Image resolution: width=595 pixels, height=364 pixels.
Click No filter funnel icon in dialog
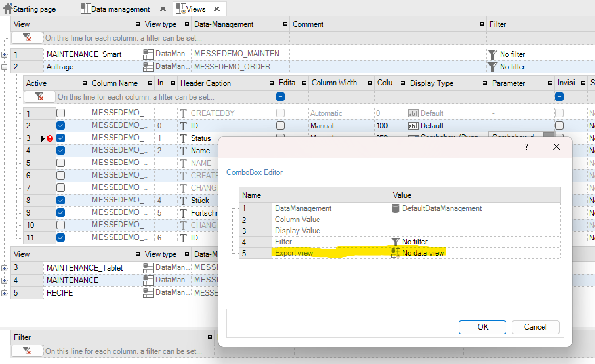click(396, 242)
